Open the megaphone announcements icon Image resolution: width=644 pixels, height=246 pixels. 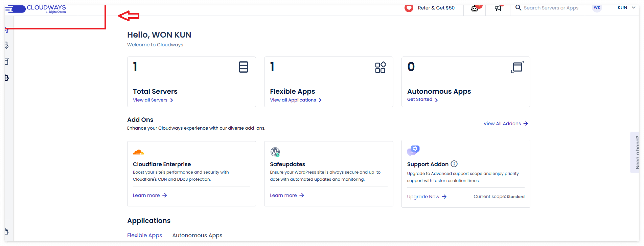498,8
